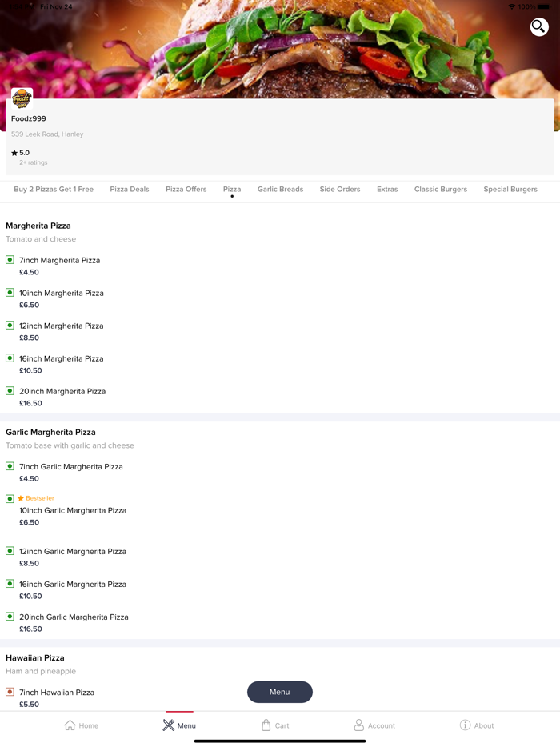The width and height of the screenshot is (560, 747).
Task: Click the Tomato and cheese description
Action: 41,239
